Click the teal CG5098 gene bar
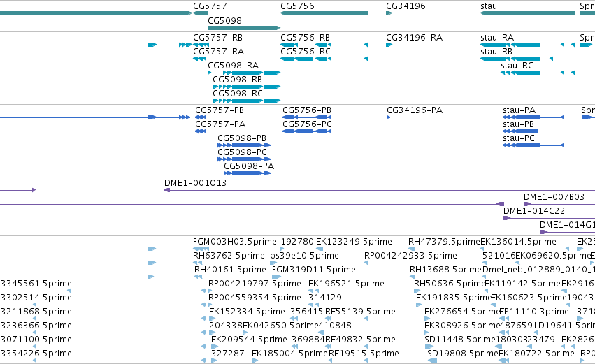 (244, 28)
